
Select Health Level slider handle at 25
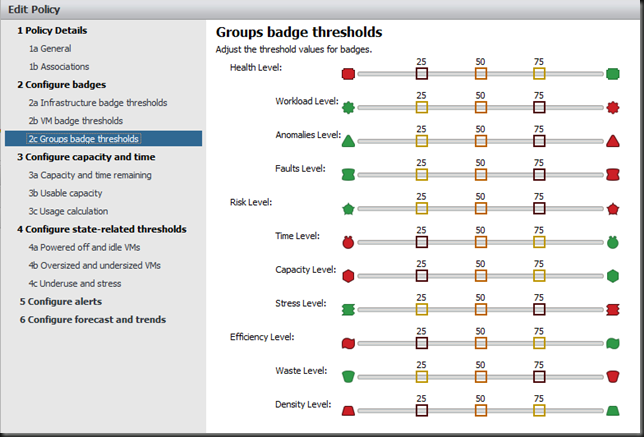(x=422, y=74)
